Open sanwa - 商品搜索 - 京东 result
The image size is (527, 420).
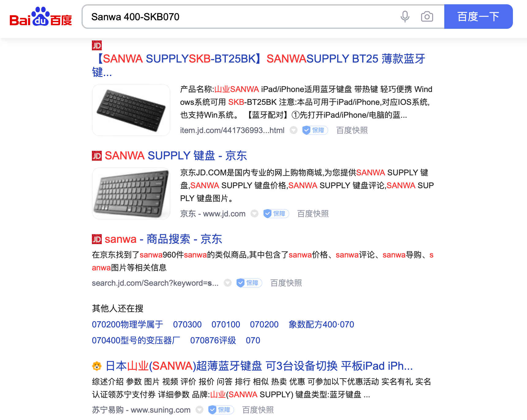click(163, 239)
